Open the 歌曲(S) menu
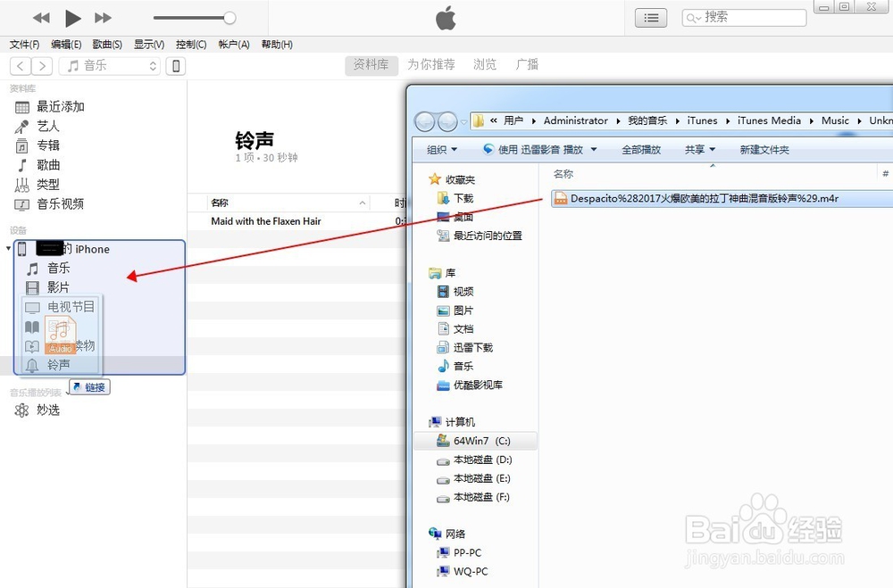Viewport: 893px width, 588px height. [x=107, y=45]
